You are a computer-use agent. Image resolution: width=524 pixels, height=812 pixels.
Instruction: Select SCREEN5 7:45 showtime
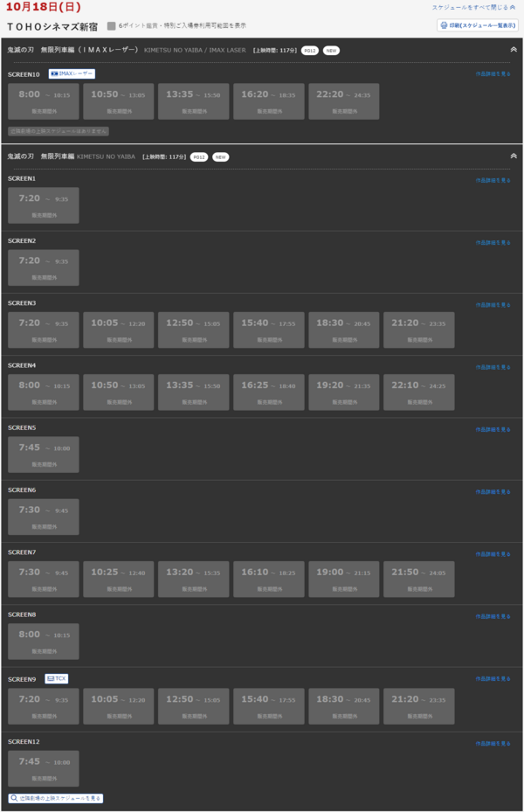(44, 455)
